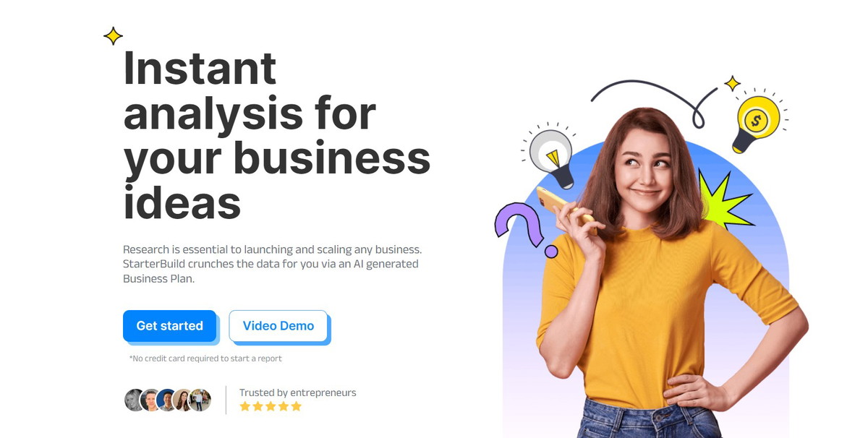
Task: Click the yellow sparkle above the headline
Action: coord(113,35)
